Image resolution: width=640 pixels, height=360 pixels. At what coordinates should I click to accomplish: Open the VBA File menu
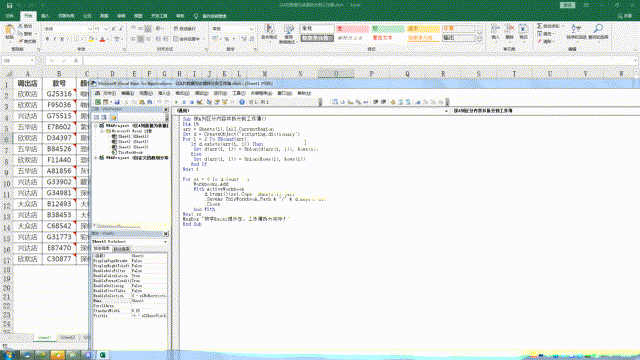click(109, 93)
